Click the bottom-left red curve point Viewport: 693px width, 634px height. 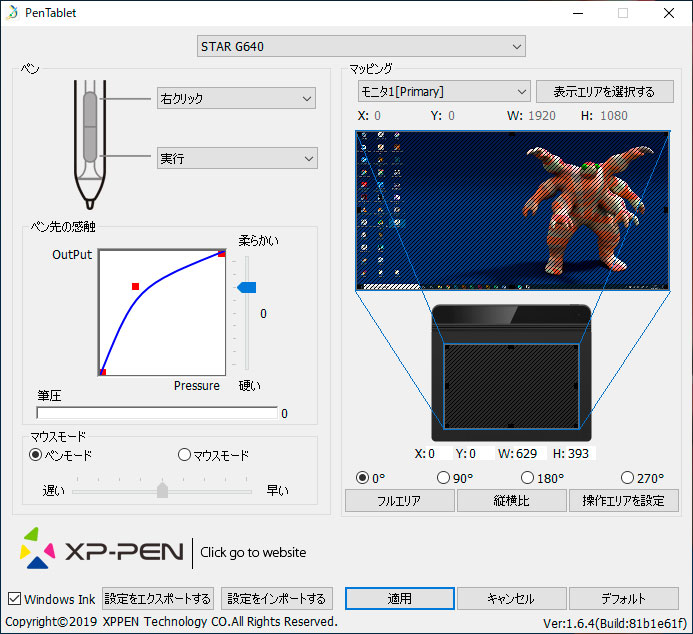[x=103, y=372]
